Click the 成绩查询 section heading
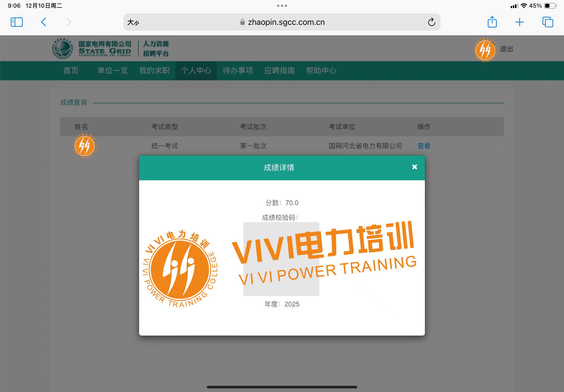Viewport: 564px width, 392px height. (x=74, y=102)
